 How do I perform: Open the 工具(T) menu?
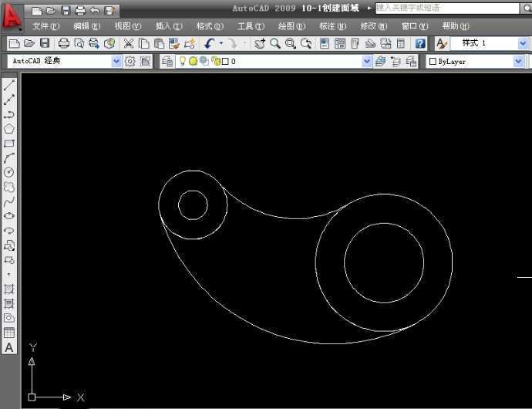tap(251, 26)
